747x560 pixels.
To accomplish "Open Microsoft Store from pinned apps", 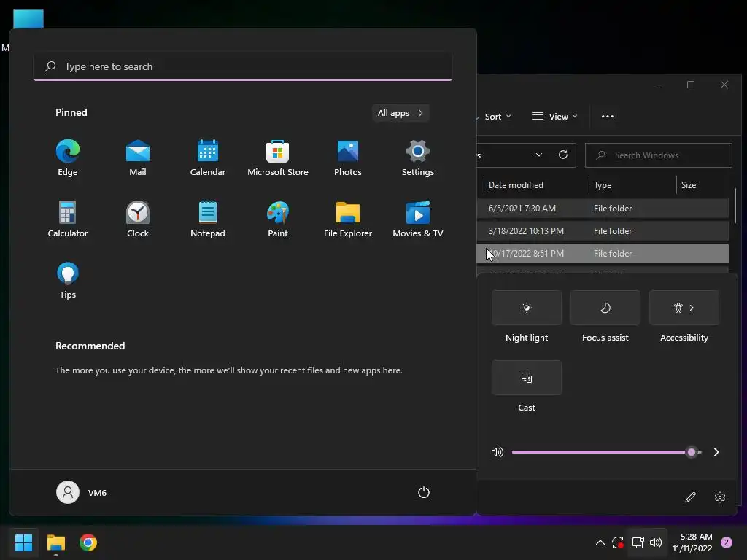I will [x=278, y=158].
